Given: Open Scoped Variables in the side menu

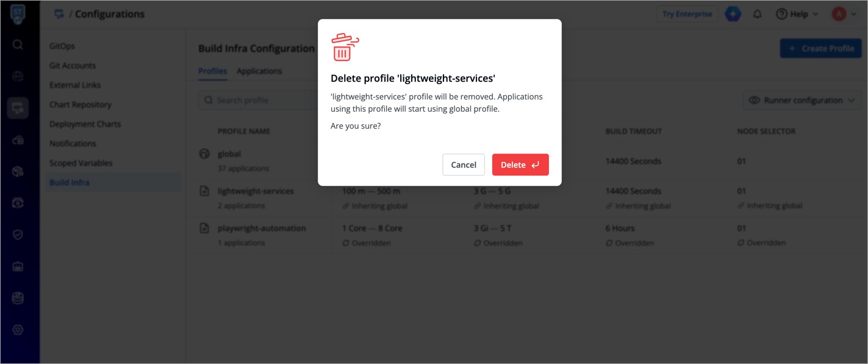Looking at the screenshot, I should tap(81, 163).
